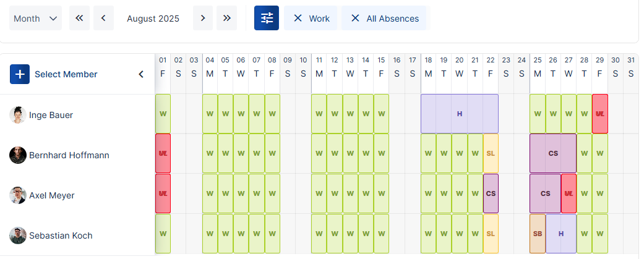Remove the Work filter chip

click(x=298, y=19)
